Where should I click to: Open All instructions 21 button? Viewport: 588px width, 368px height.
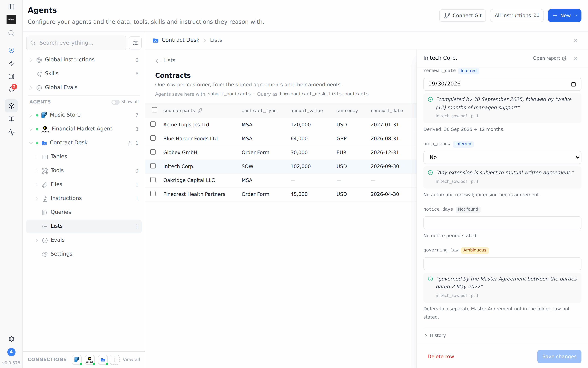pos(517,16)
